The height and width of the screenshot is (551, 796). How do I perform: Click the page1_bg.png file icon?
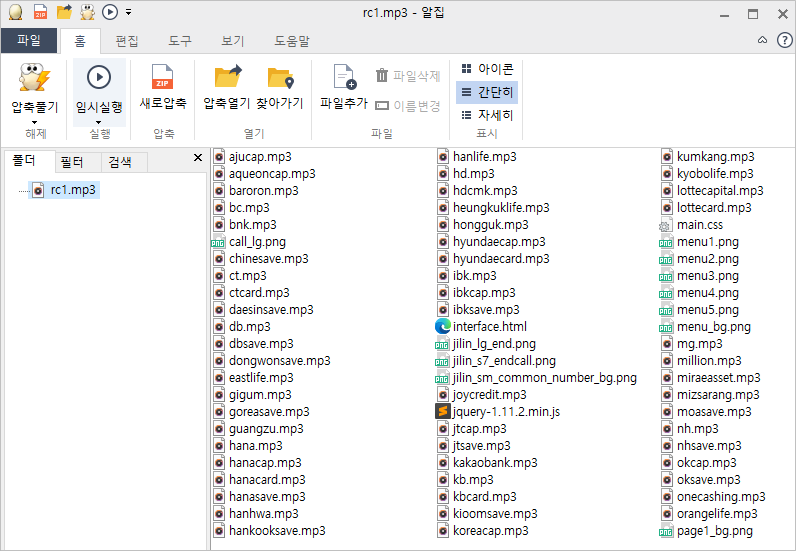[666, 532]
